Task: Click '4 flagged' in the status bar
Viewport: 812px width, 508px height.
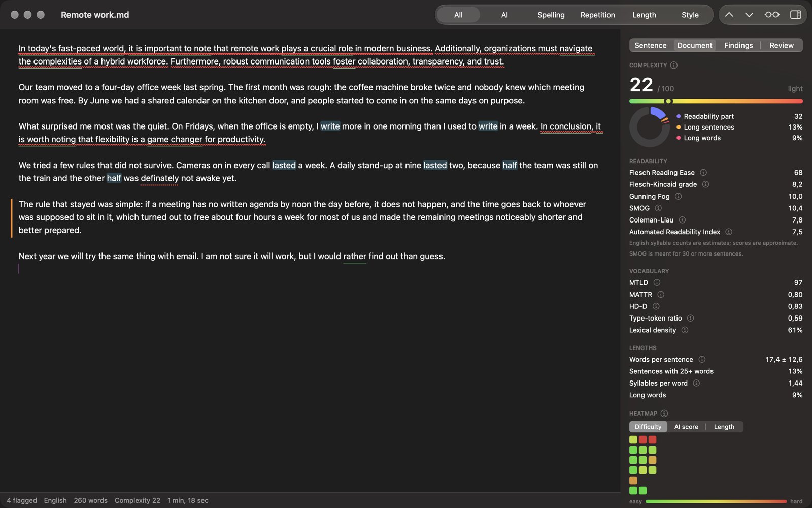Action: pyautogui.click(x=22, y=500)
